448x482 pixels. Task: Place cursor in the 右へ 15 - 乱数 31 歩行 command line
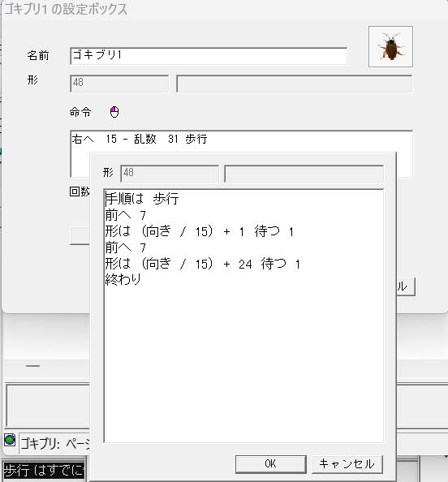[x=140, y=140]
